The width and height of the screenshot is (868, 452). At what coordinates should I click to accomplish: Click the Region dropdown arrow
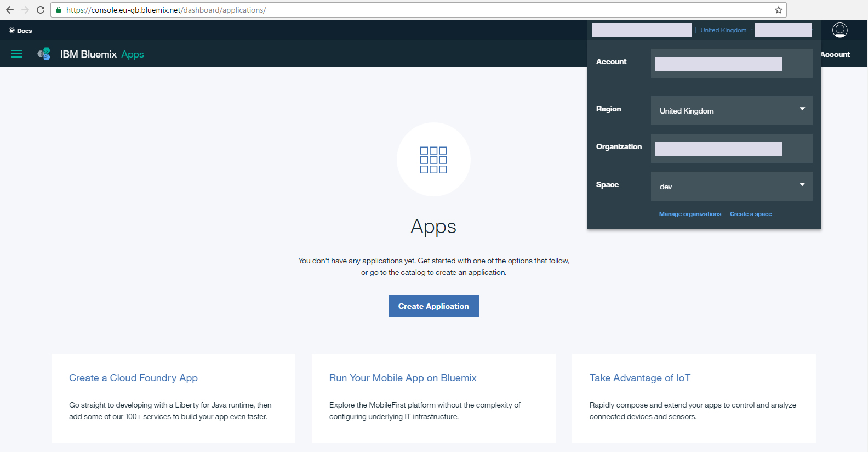(x=802, y=109)
